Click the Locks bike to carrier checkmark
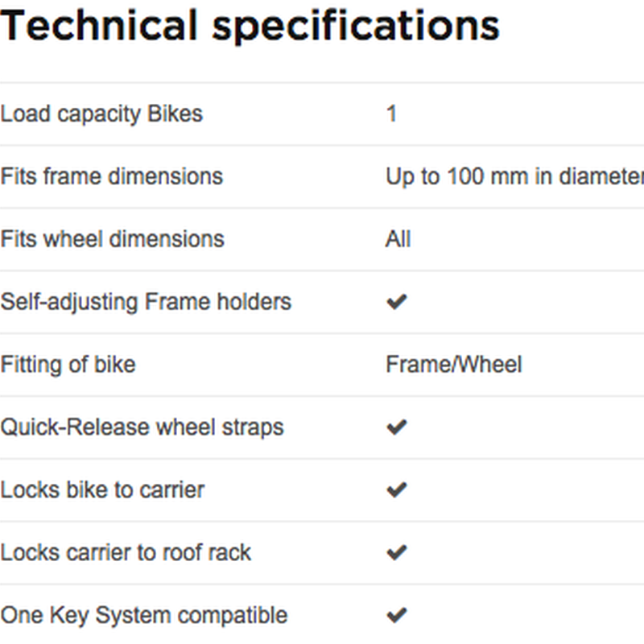This screenshot has width=644, height=644. (x=397, y=489)
